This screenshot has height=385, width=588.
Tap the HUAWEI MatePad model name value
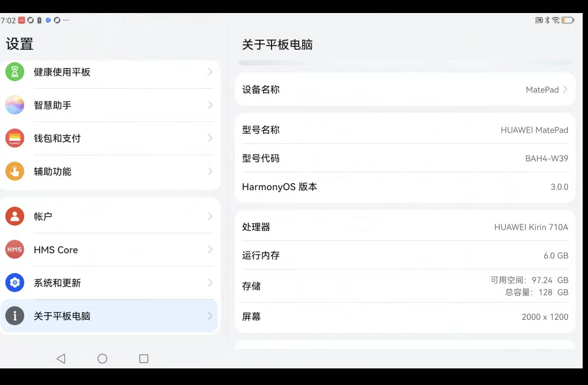tap(534, 130)
